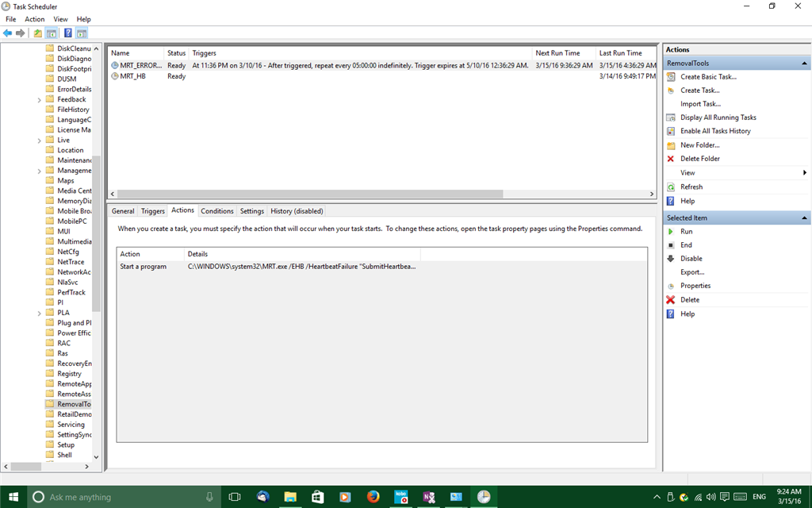Image resolution: width=812 pixels, height=508 pixels.
Task: Click the Ask me anything search box
Action: click(x=124, y=497)
